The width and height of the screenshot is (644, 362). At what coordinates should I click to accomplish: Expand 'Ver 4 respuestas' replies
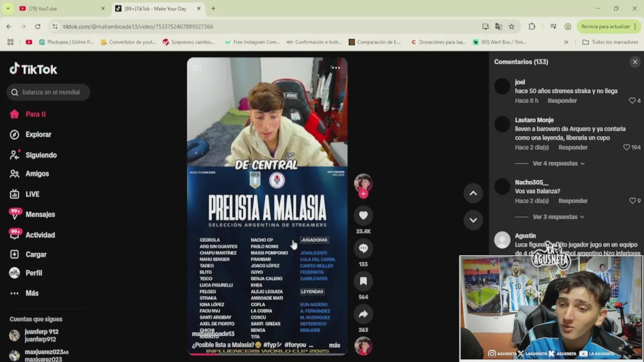(558, 163)
